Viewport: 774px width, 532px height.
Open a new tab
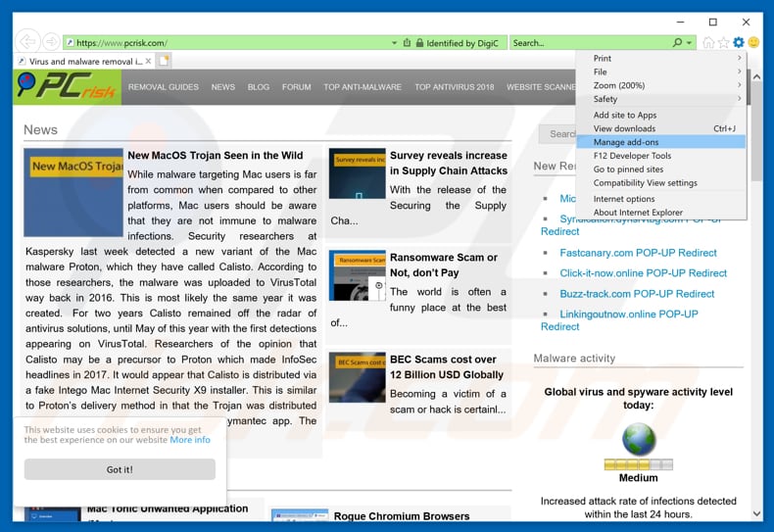(x=164, y=61)
